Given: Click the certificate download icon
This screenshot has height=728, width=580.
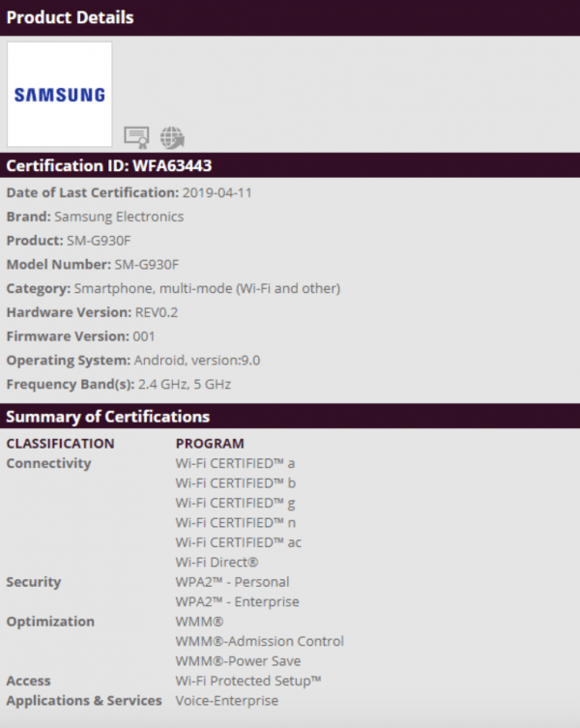Looking at the screenshot, I should click(136, 136).
